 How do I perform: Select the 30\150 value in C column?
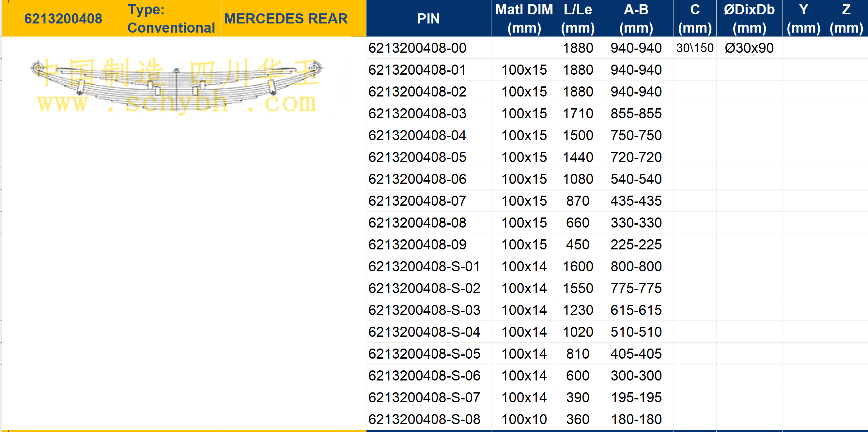(x=695, y=48)
